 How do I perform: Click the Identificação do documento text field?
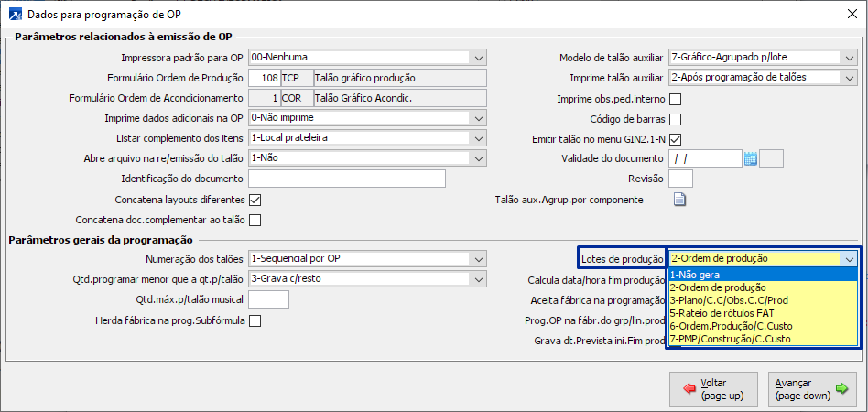pos(346,179)
